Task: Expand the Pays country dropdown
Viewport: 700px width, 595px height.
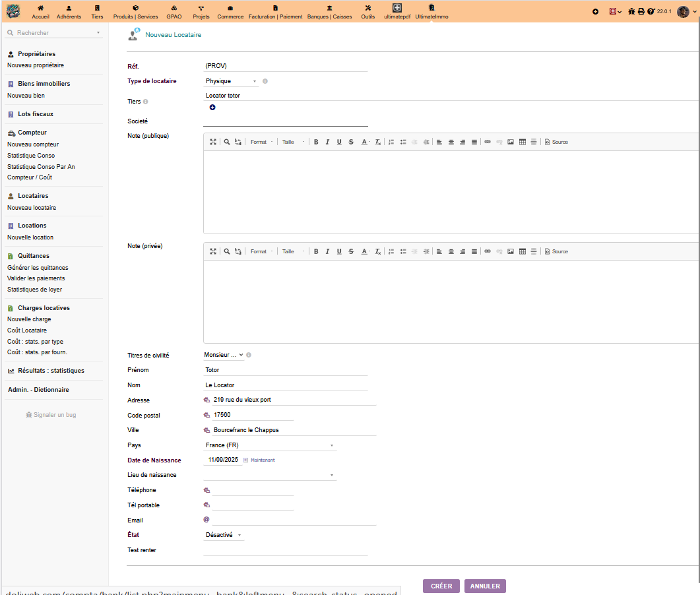Action: pyautogui.click(x=269, y=445)
